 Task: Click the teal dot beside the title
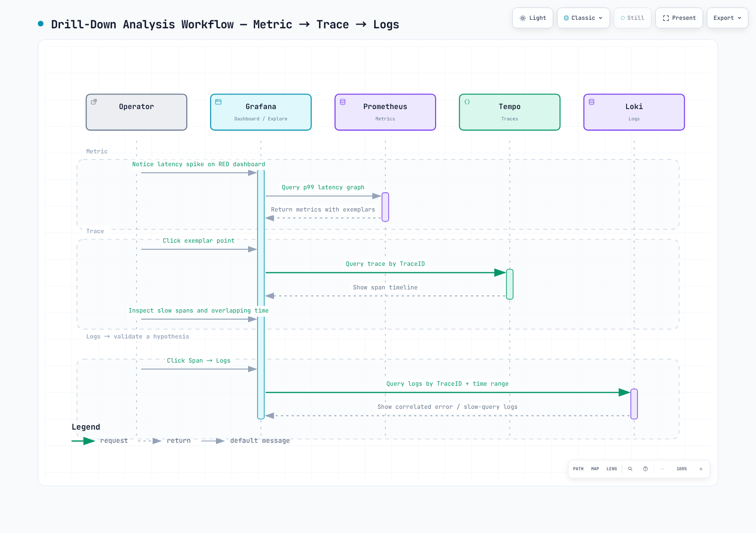[41, 24]
